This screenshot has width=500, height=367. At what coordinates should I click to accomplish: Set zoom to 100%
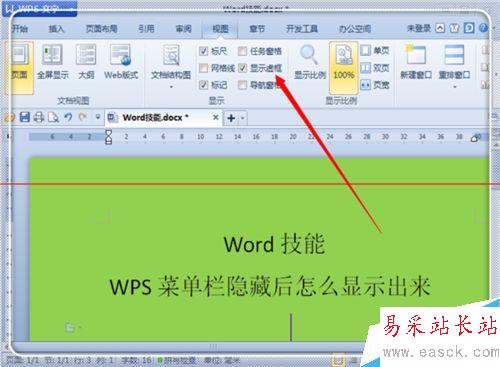pyautogui.click(x=344, y=67)
